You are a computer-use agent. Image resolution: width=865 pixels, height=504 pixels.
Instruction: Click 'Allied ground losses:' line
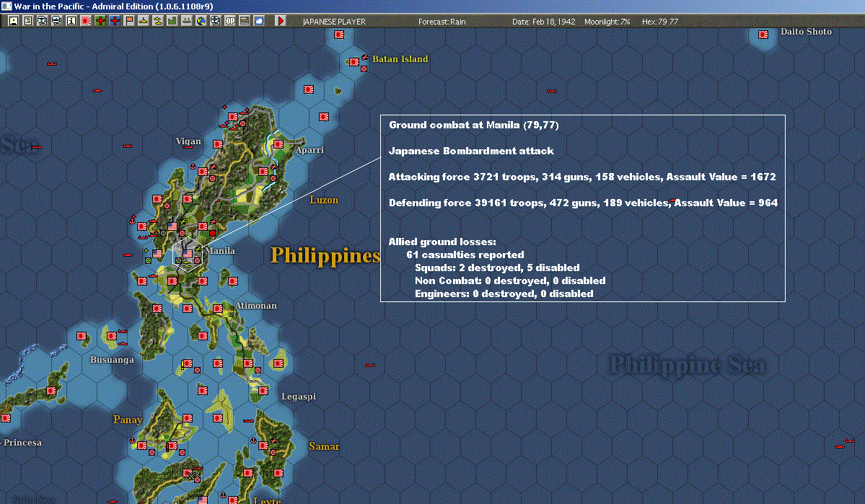(x=442, y=242)
